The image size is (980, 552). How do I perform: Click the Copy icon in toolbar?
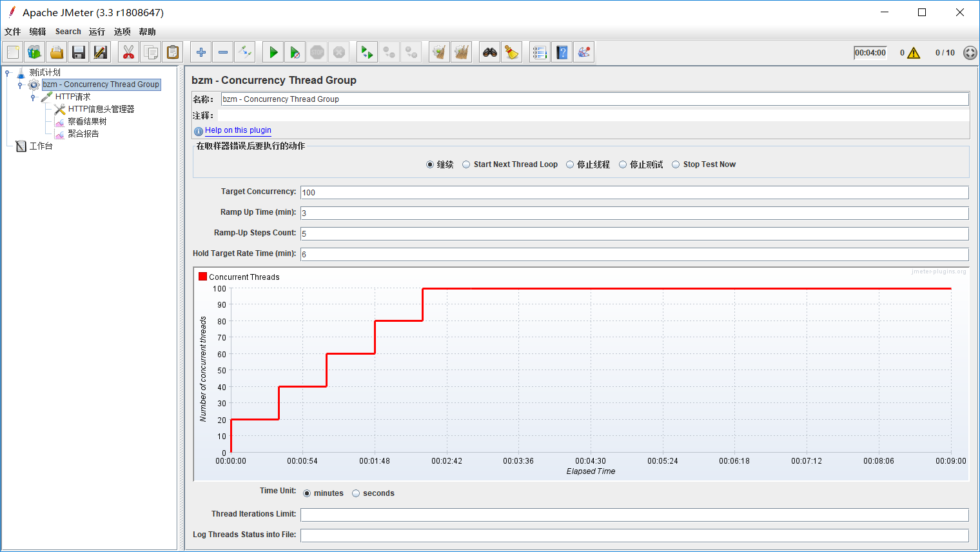[151, 52]
